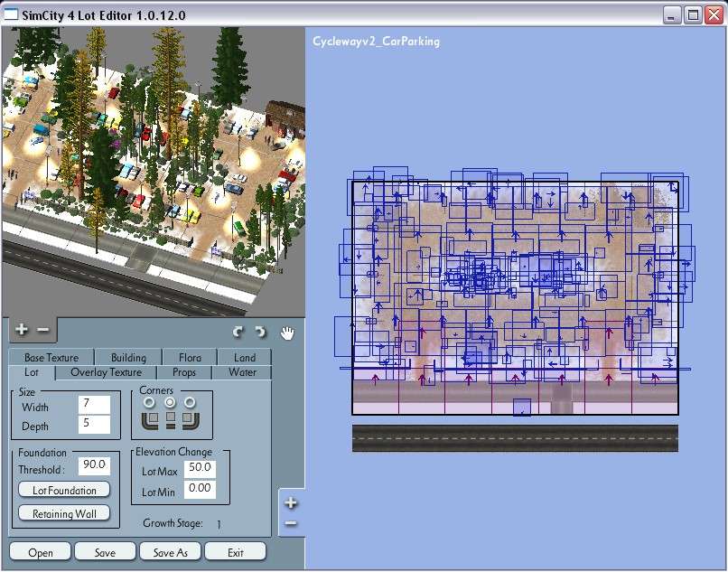Save the lot with the Save button
The image size is (728, 572).
click(x=105, y=552)
